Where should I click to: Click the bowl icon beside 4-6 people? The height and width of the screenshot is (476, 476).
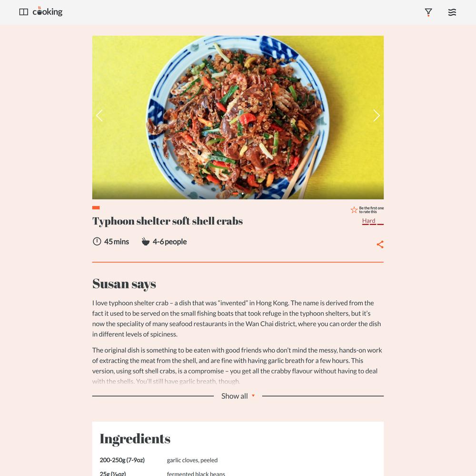145,242
